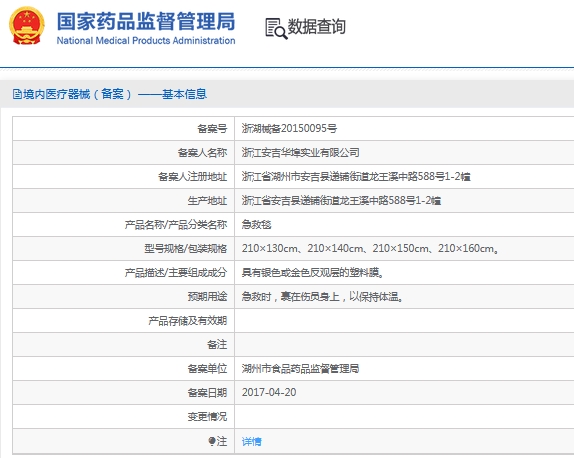Select the value 浙江安吉华埠实业有限公司
Viewport: 574px width, 458px height.
(x=300, y=152)
